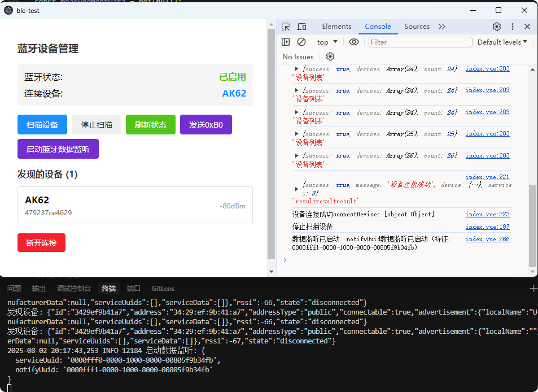Expand the Array(26) log object
This screenshot has height=392, width=538.
pos(297,155)
